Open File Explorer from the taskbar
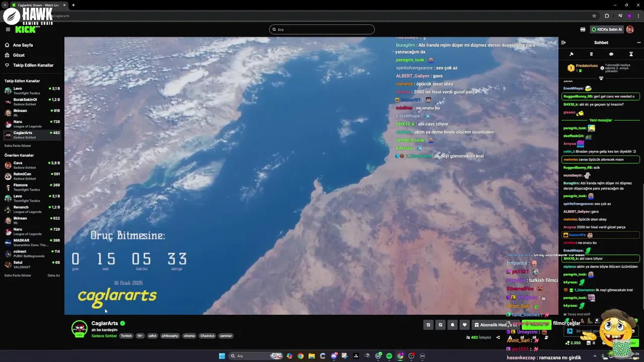644x362 pixels. [x=311, y=356]
